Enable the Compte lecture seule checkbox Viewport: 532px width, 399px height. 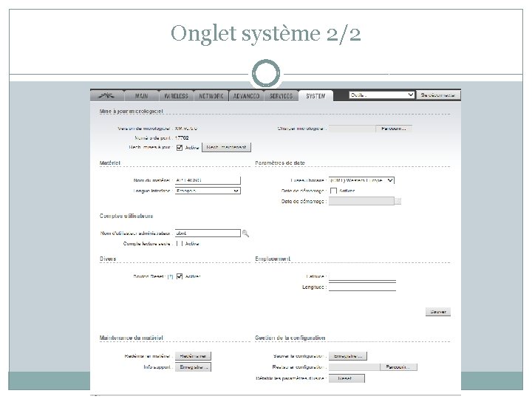tap(180, 244)
